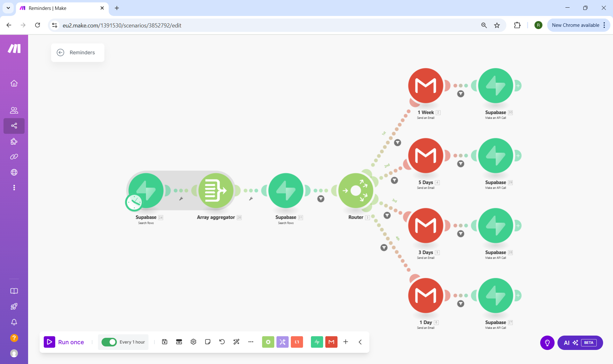Collapse toolbar with left chevron arrow

tap(360, 342)
